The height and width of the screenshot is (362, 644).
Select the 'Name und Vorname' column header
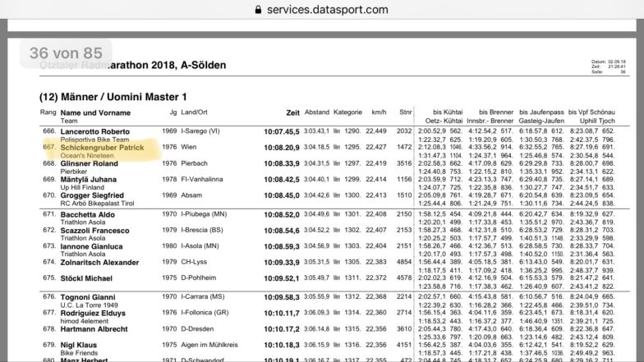point(95,113)
